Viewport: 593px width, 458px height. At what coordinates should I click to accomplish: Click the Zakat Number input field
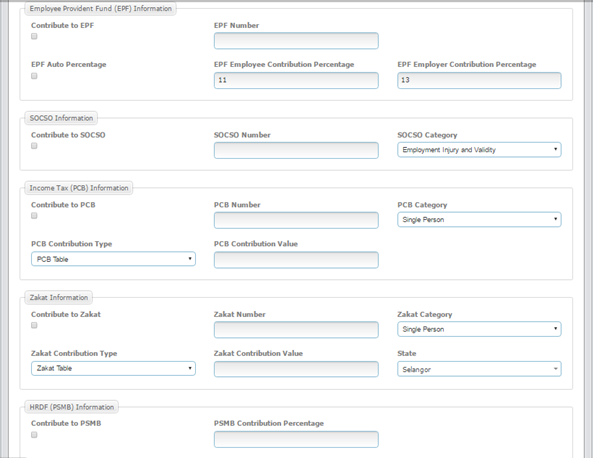[x=296, y=330]
